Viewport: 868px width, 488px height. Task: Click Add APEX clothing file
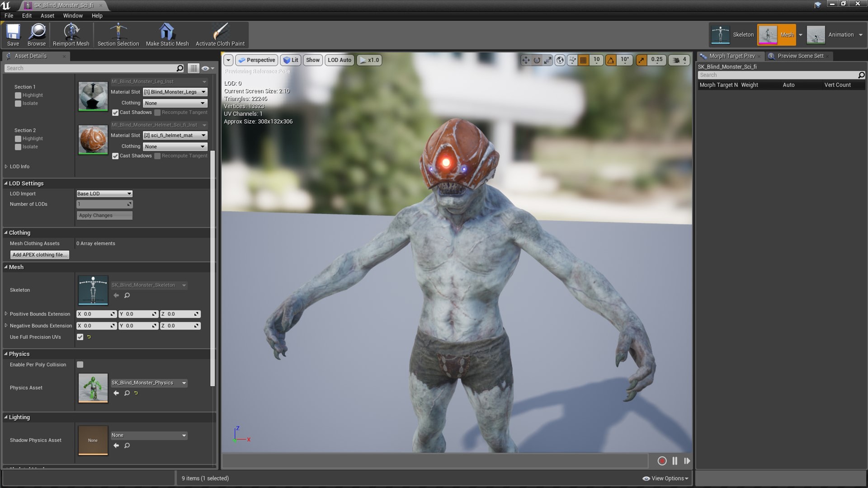tap(39, 254)
